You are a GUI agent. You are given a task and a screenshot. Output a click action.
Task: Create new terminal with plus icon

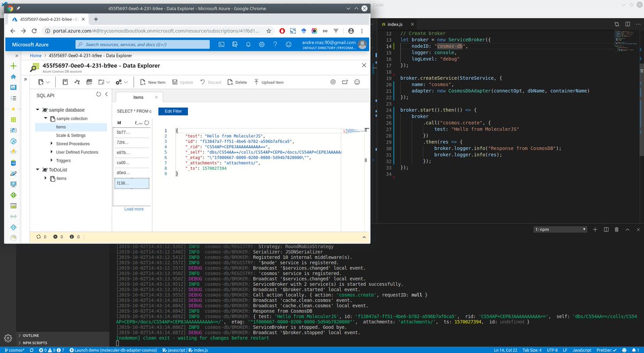596,229
